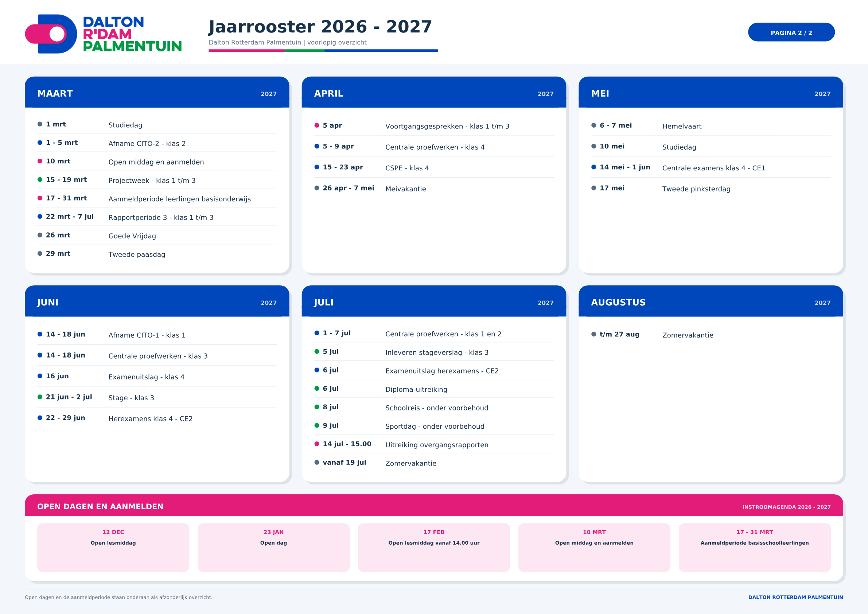868x614 pixels.
Task: Click the pink dot beside 10 mrt
Action: pyautogui.click(x=40, y=161)
